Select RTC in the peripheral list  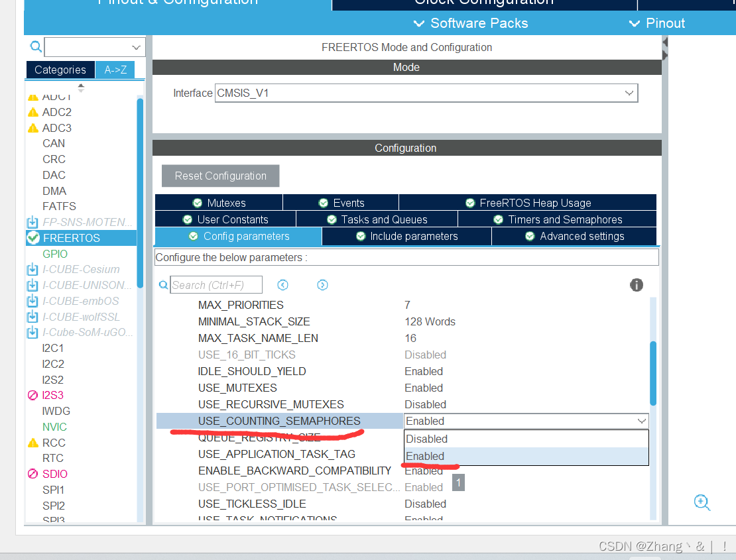click(x=52, y=458)
